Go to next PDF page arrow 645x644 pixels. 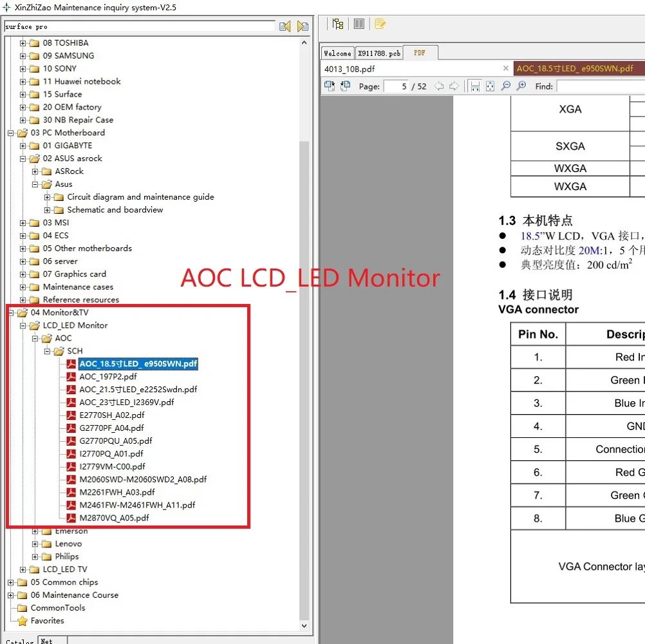[454, 86]
